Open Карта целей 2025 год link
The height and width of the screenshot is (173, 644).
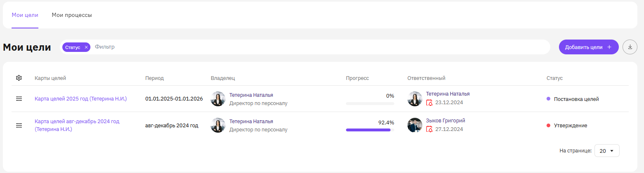coord(80,99)
